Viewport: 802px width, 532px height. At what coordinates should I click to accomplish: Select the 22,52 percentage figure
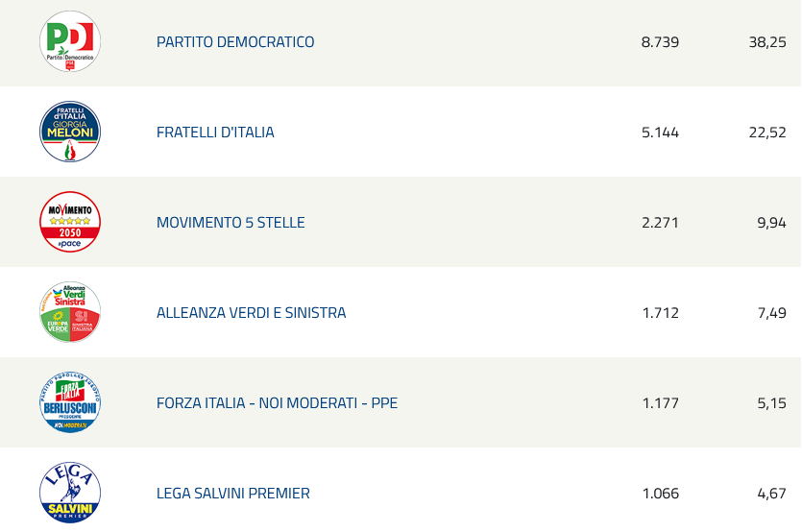[767, 133]
